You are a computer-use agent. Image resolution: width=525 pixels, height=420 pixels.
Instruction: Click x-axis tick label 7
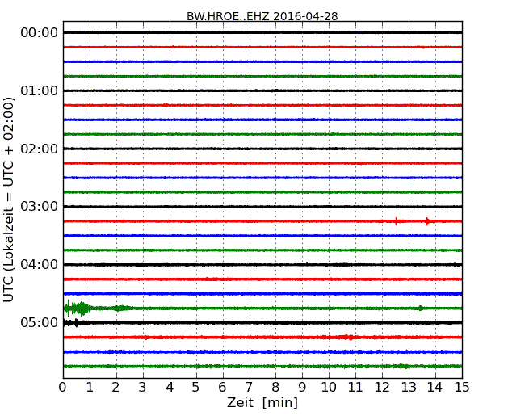pyautogui.click(x=249, y=388)
